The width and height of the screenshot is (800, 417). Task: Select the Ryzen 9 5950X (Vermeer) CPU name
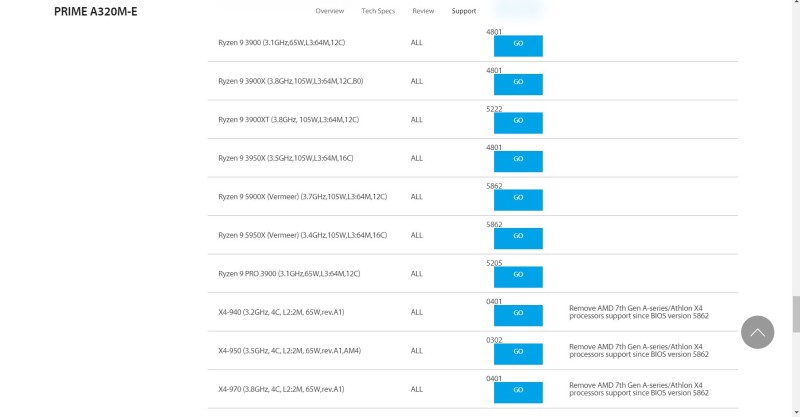[303, 235]
